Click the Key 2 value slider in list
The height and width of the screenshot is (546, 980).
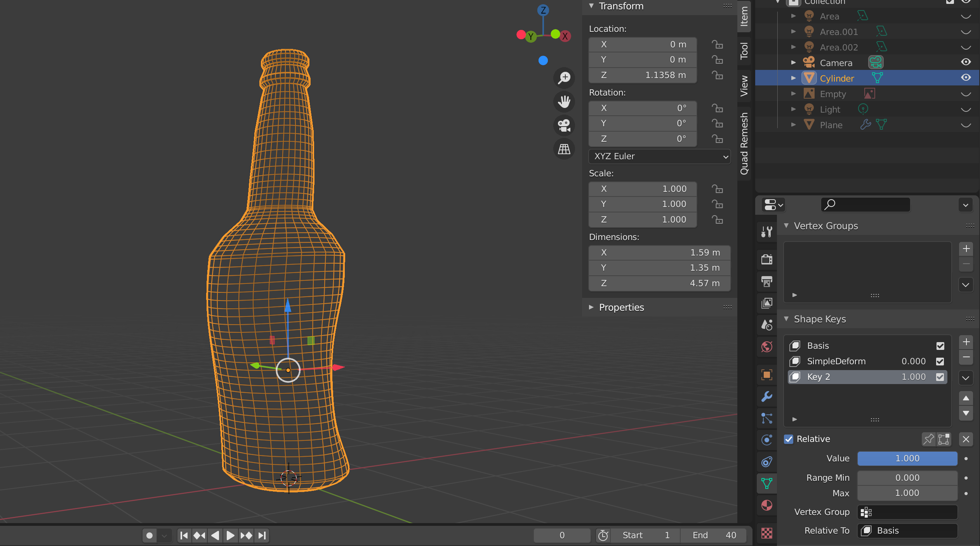tap(913, 377)
